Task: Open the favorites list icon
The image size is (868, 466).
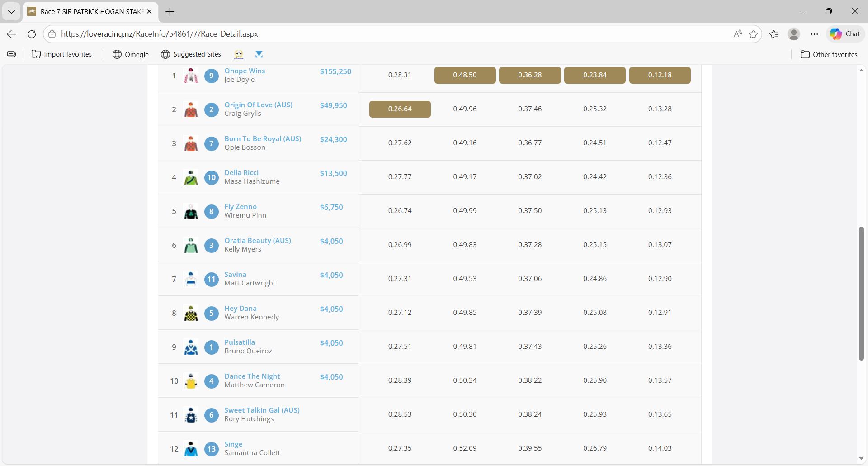Action: 774,34
